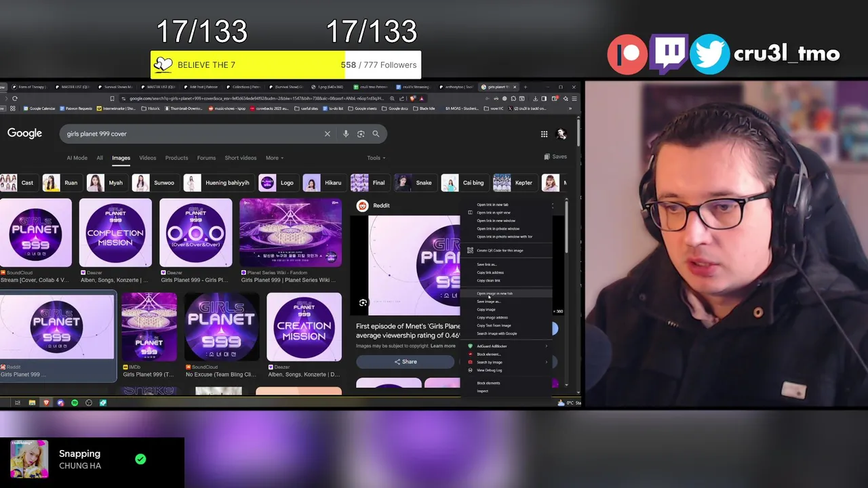This screenshot has height=488, width=868.
Task: Choose Save image as... in context menu
Action: pos(507,302)
